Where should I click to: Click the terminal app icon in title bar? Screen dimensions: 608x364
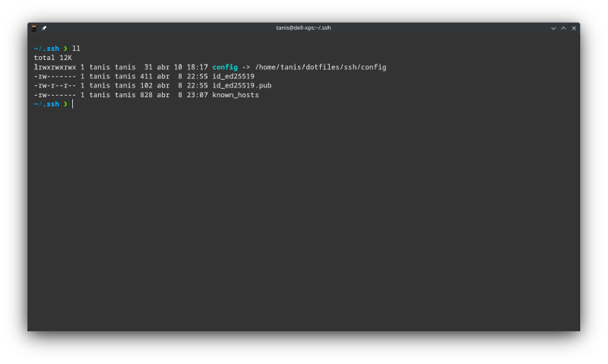click(x=34, y=28)
